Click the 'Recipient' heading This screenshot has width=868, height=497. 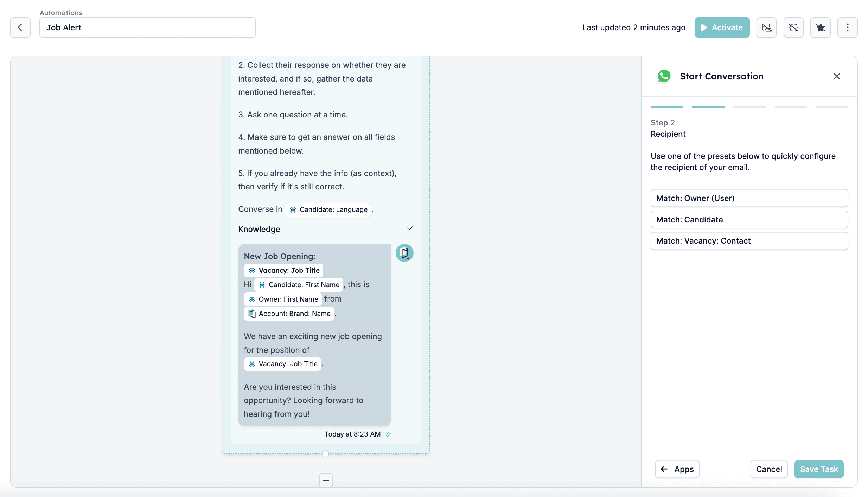click(668, 134)
